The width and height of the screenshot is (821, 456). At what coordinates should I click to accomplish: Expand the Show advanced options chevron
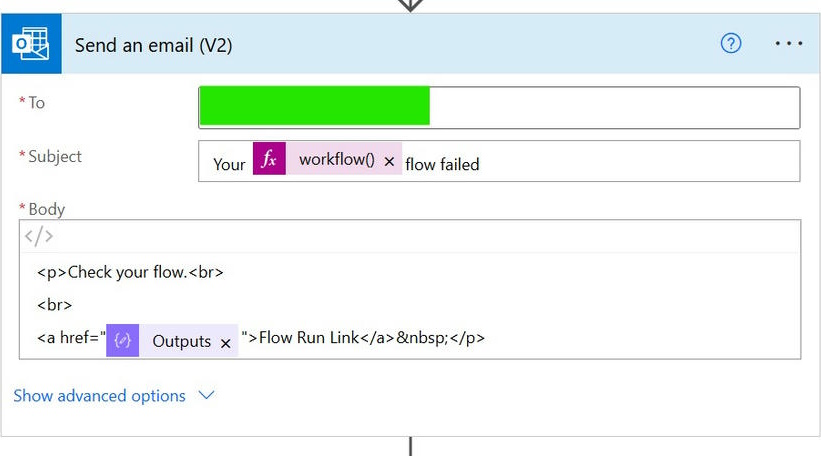click(207, 396)
